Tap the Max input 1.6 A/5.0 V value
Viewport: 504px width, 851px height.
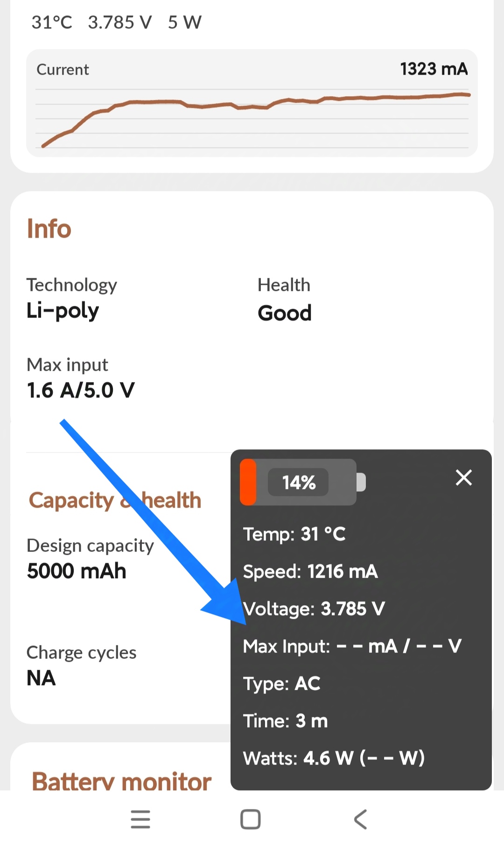point(80,390)
